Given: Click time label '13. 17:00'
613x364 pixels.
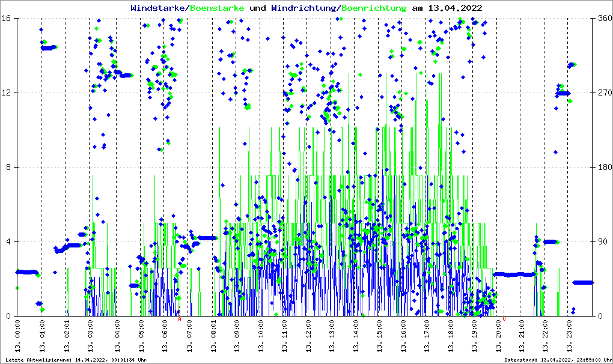Looking at the screenshot, I should click(427, 336).
